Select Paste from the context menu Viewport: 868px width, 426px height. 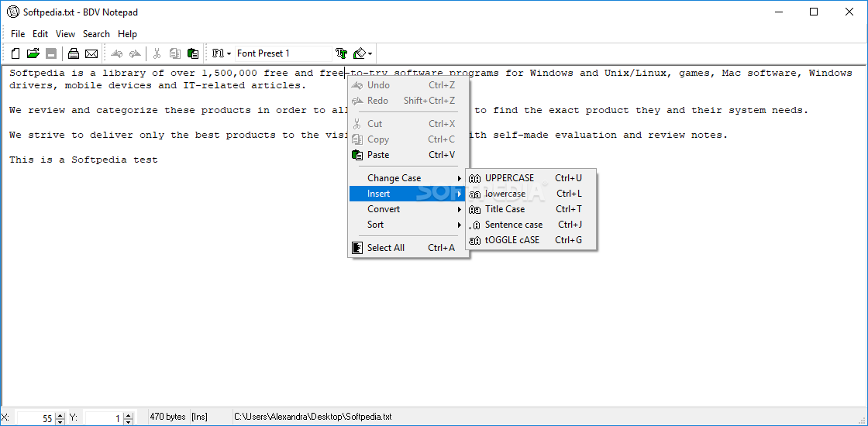tap(408, 155)
